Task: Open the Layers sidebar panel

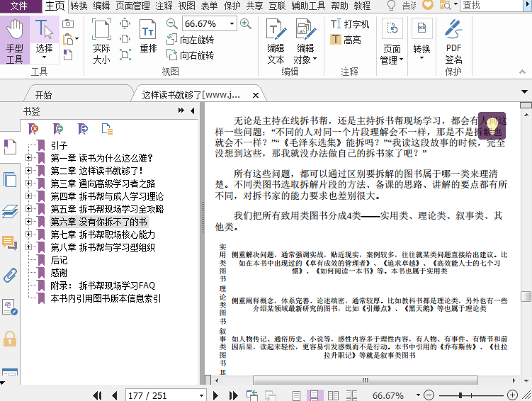Action: pos(10,211)
